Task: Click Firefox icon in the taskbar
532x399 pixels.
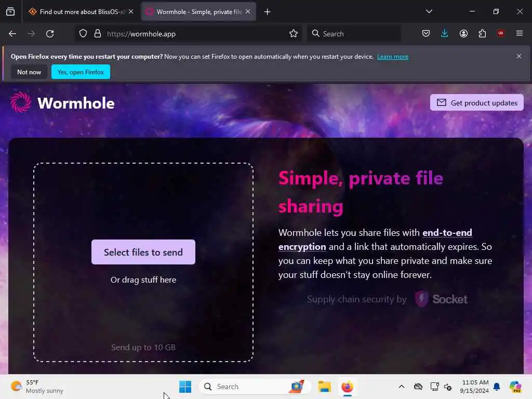Action: (347, 387)
